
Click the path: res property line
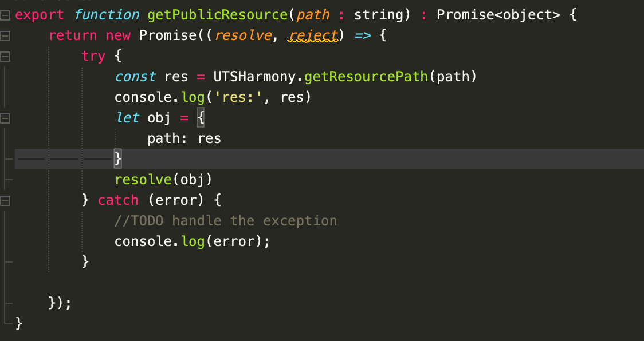(x=184, y=138)
